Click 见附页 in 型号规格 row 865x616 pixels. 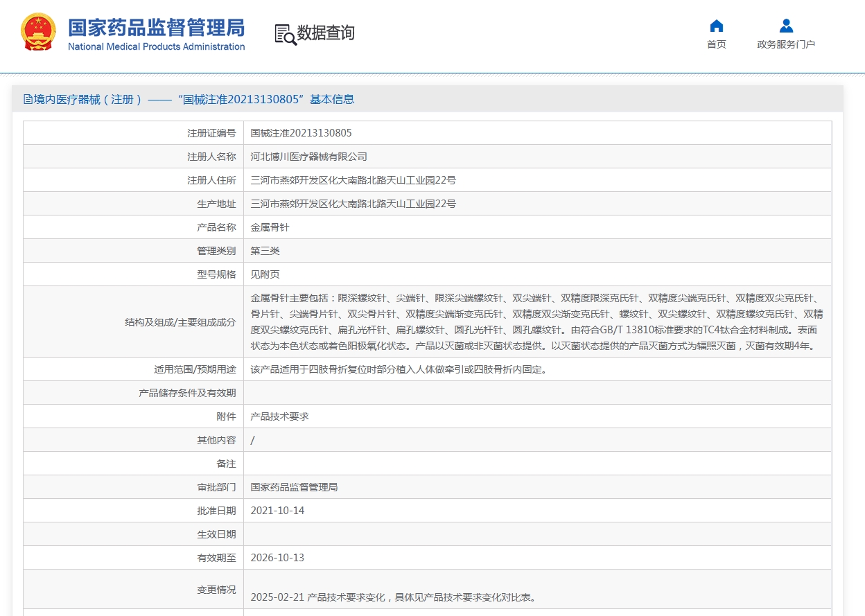pyautogui.click(x=265, y=274)
